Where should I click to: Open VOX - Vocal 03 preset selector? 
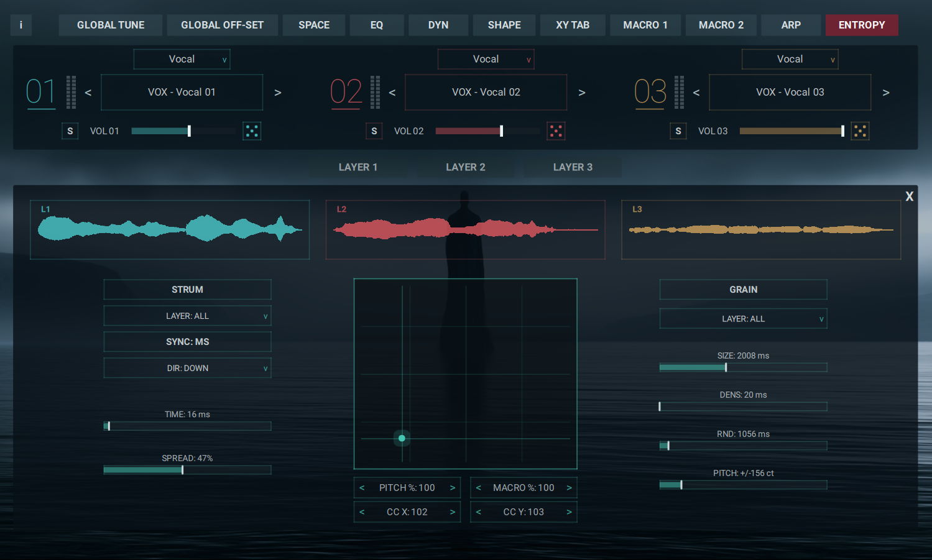(x=790, y=93)
